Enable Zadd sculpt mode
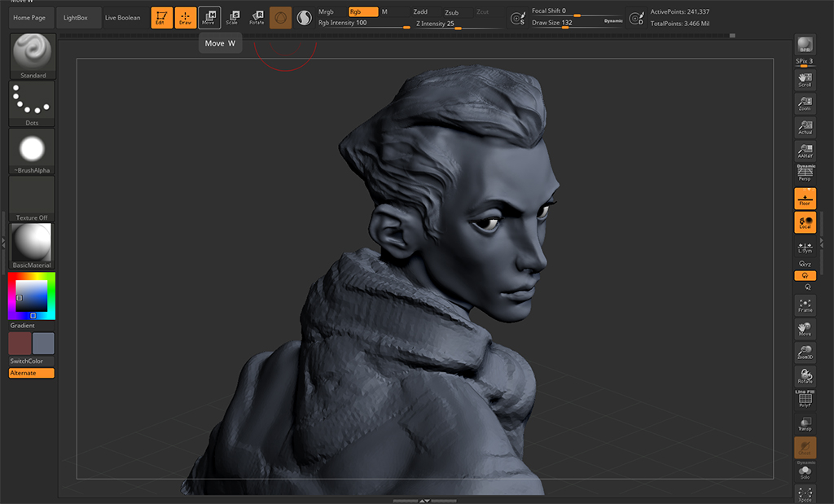 (425, 11)
